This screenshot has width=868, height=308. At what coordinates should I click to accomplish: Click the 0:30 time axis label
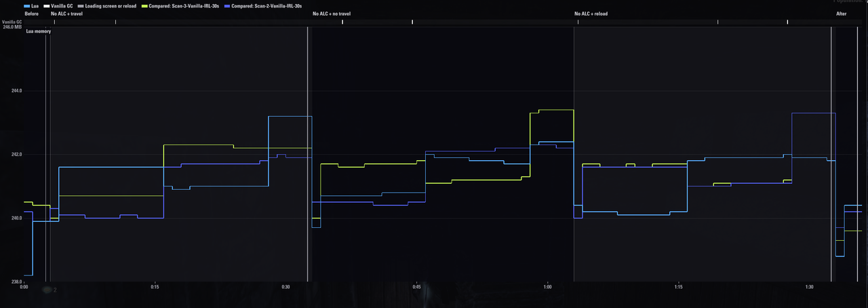coord(285,287)
